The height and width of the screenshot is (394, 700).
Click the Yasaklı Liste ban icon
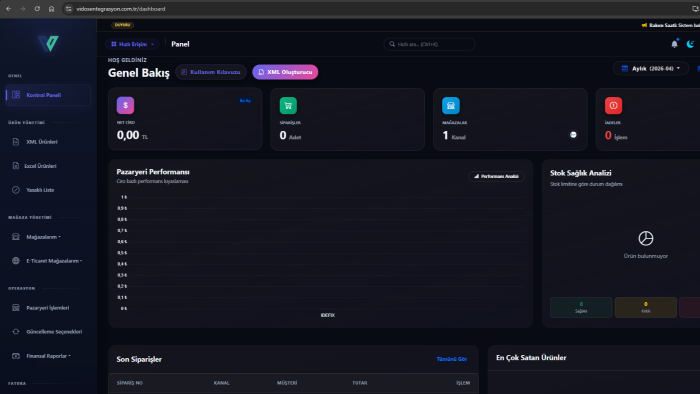pos(16,190)
